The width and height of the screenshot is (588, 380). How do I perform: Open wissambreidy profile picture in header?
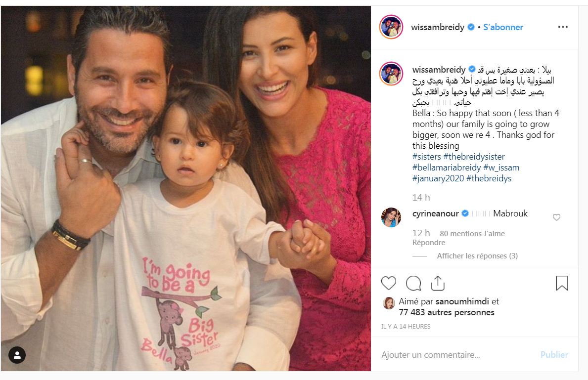point(391,27)
